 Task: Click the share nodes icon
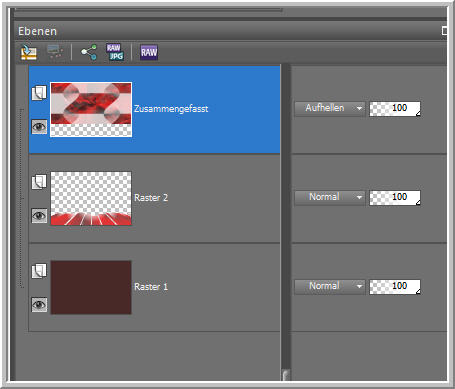click(x=89, y=52)
